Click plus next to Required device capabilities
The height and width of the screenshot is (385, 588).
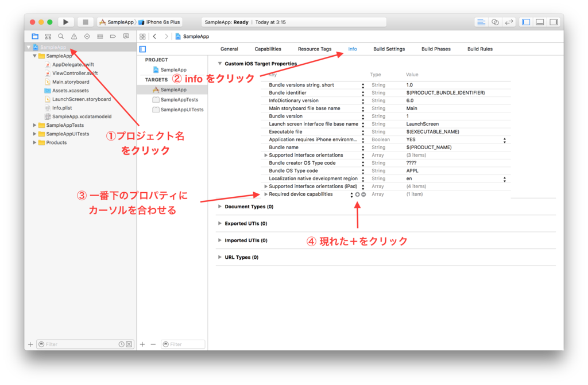[357, 194]
